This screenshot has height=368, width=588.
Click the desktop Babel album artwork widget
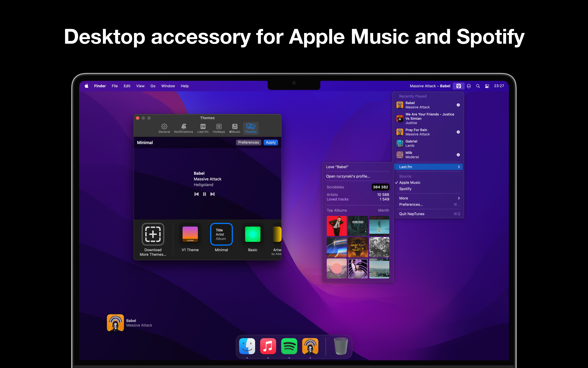pos(115,323)
